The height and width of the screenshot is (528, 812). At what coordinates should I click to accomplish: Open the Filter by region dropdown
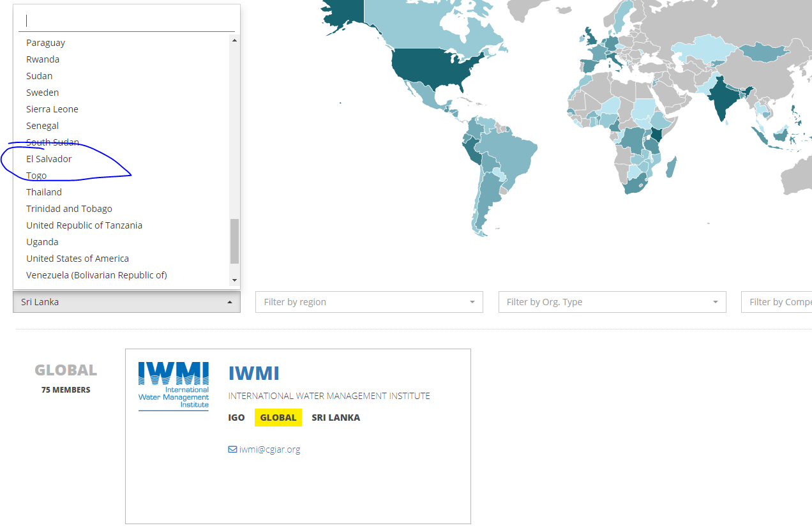click(x=369, y=302)
